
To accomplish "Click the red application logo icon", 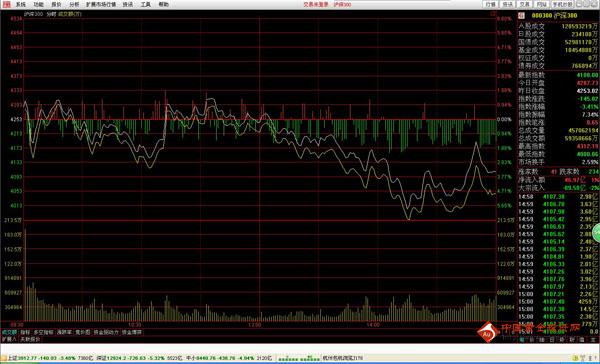I will click(x=7, y=5).
